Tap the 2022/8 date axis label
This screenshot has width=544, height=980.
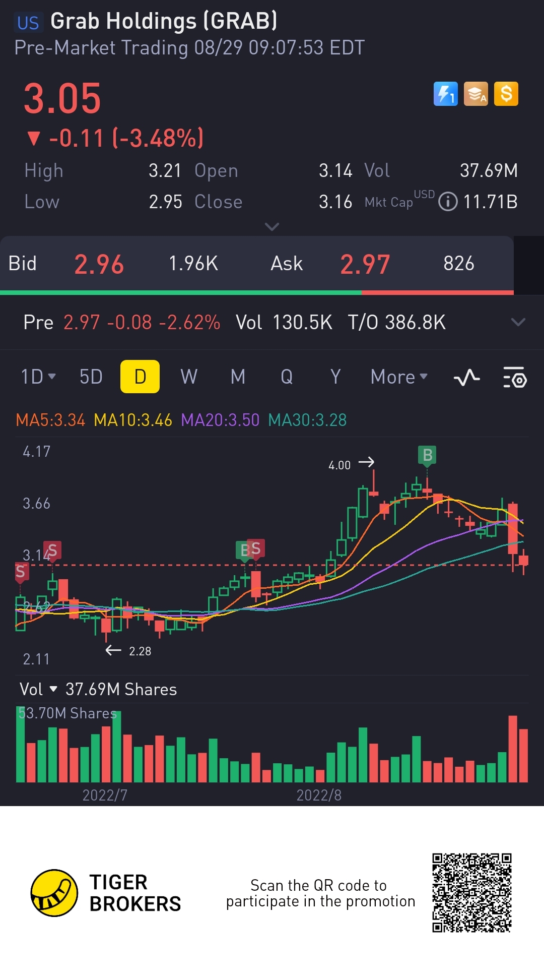(319, 795)
